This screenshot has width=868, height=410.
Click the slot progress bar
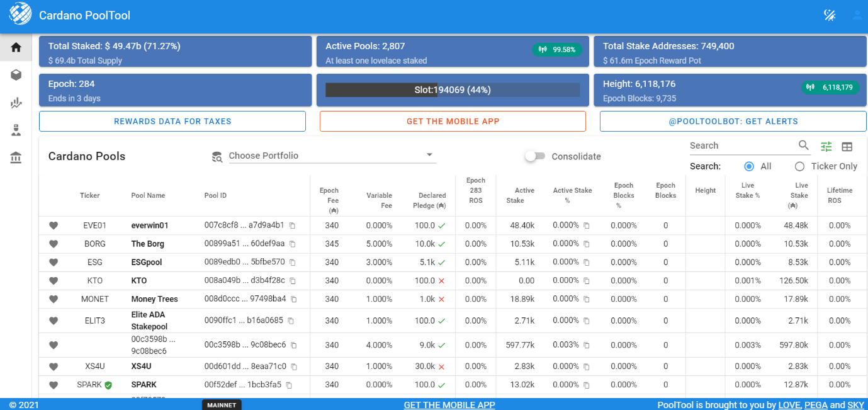(x=453, y=90)
